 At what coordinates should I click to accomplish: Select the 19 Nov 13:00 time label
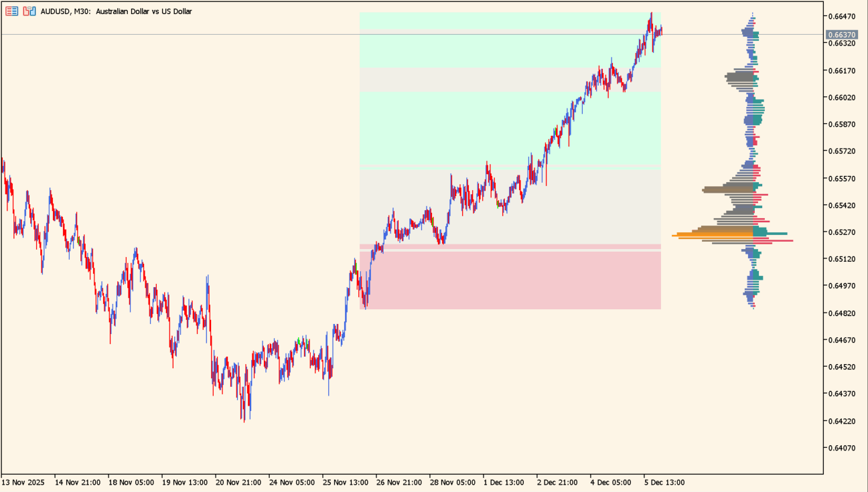coord(185,482)
